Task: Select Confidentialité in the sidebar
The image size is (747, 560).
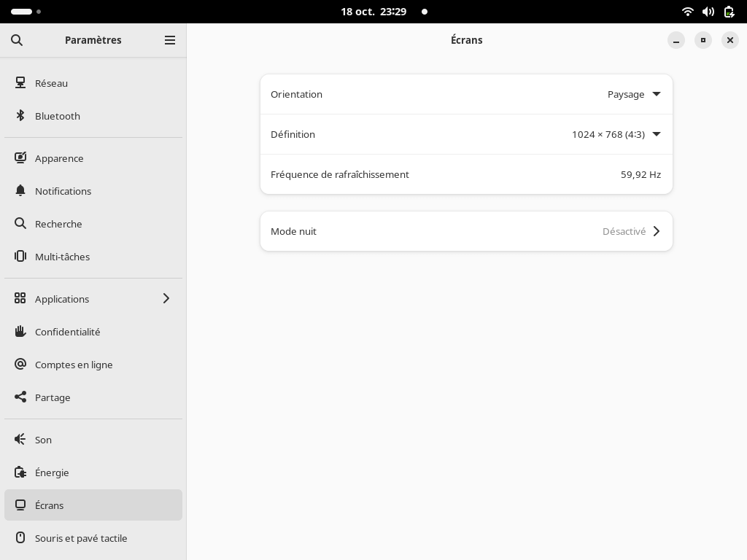Action: click(x=93, y=332)
